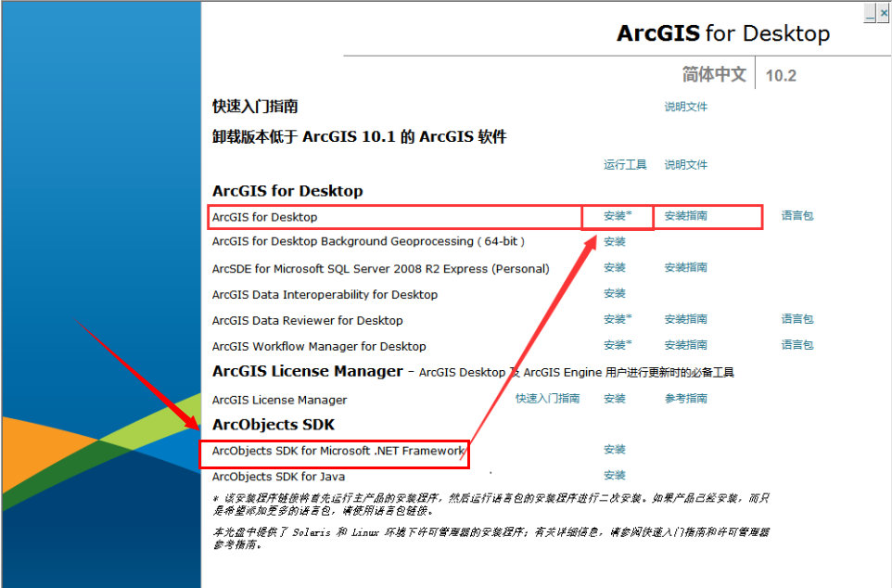The width and height of the screenshot is (892, 588).
Task: Open 语言包 for ArcGIS for Desktop
Action: [797, 216]
